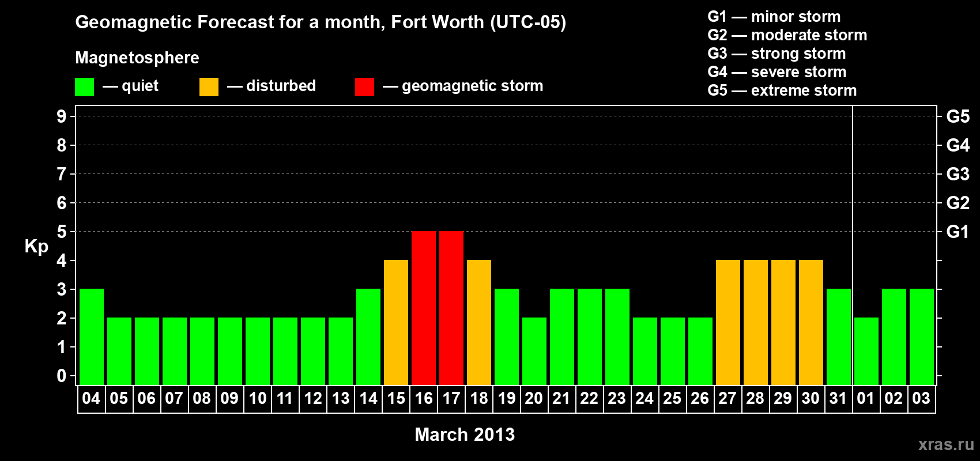980x461 pixels.
Task: Click the green bar for March 20
Action: 534,351
